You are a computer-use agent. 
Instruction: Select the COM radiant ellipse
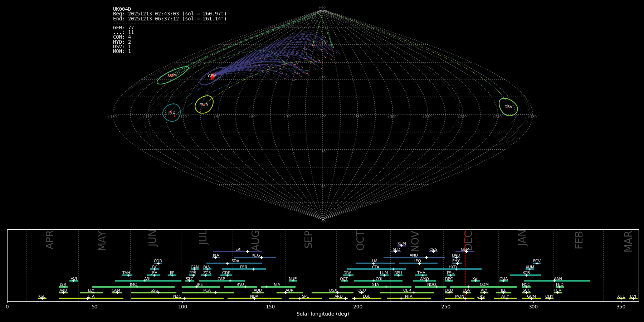[172, 75]
